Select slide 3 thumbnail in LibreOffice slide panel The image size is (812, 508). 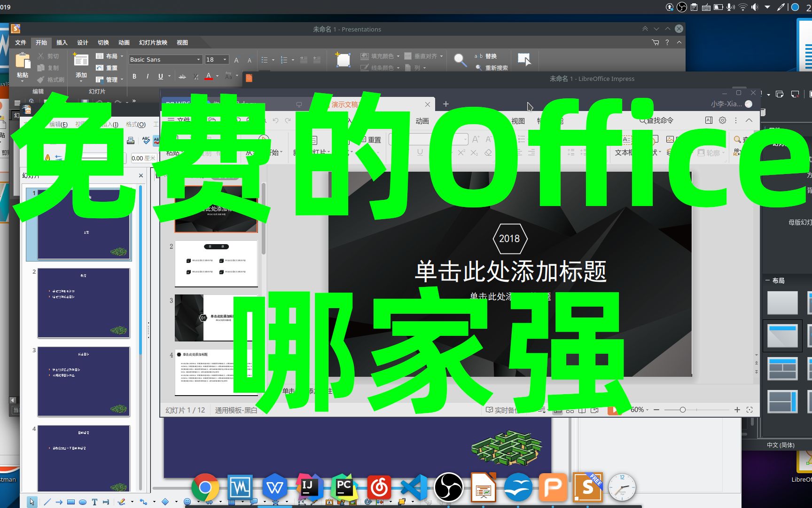[84, 381]
